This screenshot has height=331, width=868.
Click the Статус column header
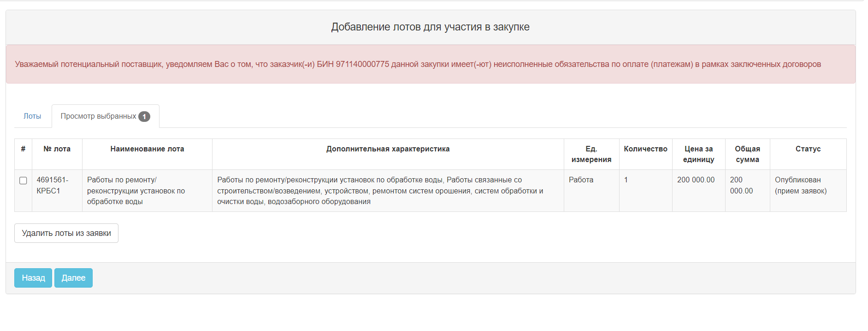point(808,149)
